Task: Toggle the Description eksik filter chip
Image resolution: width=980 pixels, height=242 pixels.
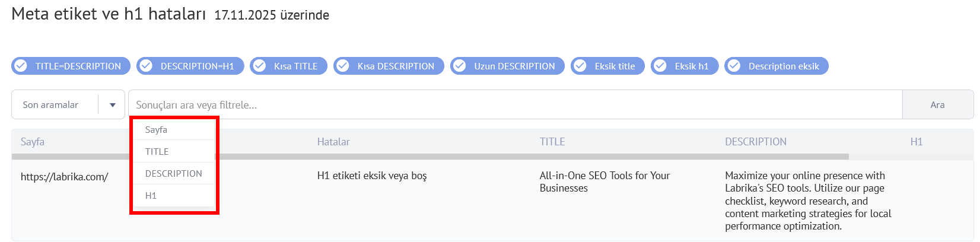Action: tap(777, 66)
